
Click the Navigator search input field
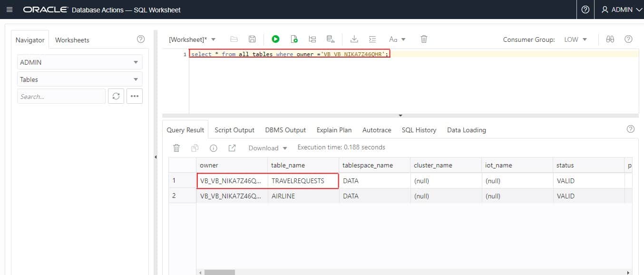pyautogui.click(x=61, y=96)
